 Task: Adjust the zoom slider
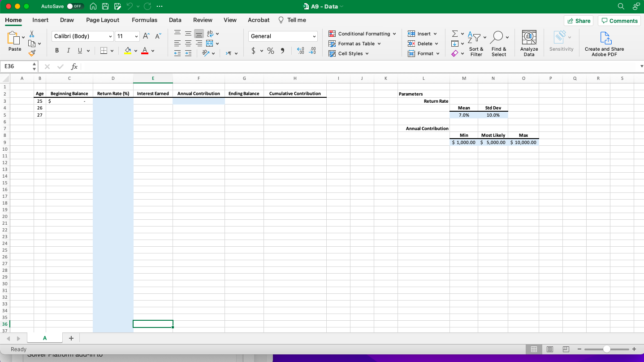point(607,349)
